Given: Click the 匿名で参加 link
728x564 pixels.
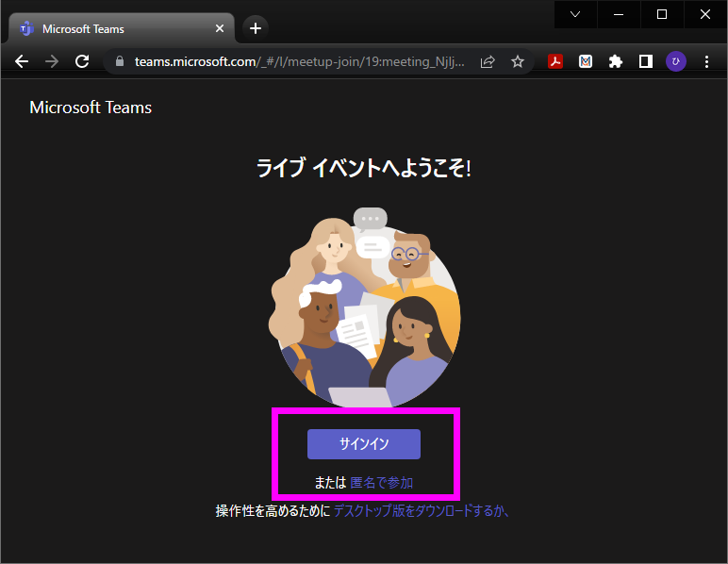Looking at the screenshot, I should 381,483.
